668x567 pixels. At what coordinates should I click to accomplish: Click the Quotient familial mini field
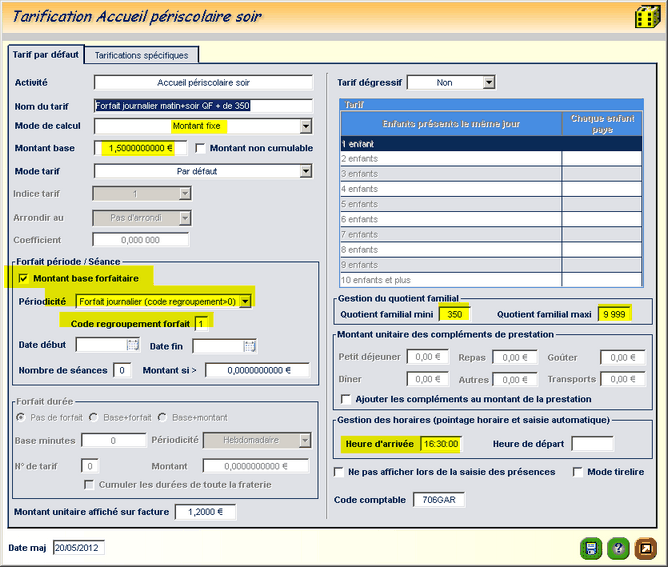click(453, 314)
